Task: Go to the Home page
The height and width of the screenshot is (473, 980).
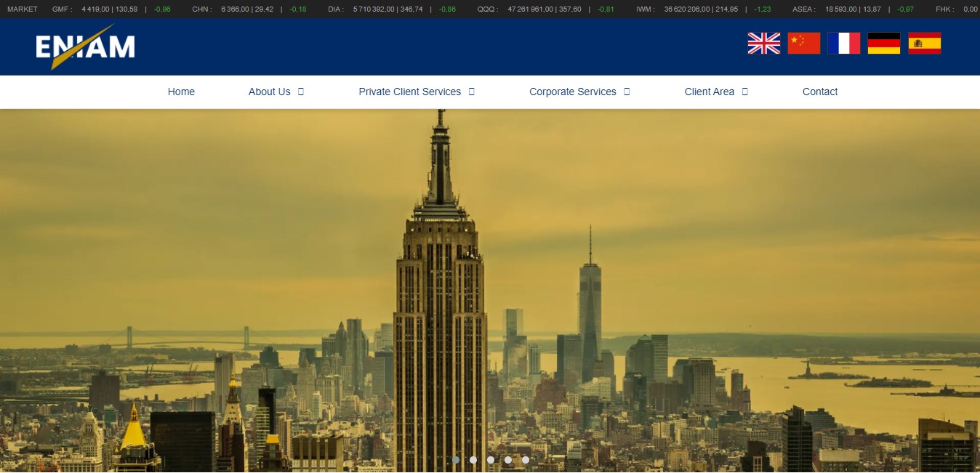Action: tap(181, 92)
